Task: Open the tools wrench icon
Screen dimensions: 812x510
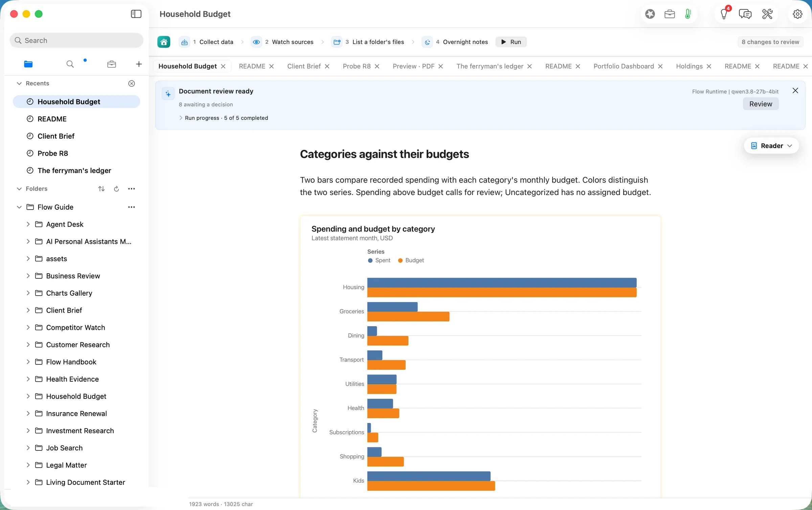Action: click(x=767, y=14)
